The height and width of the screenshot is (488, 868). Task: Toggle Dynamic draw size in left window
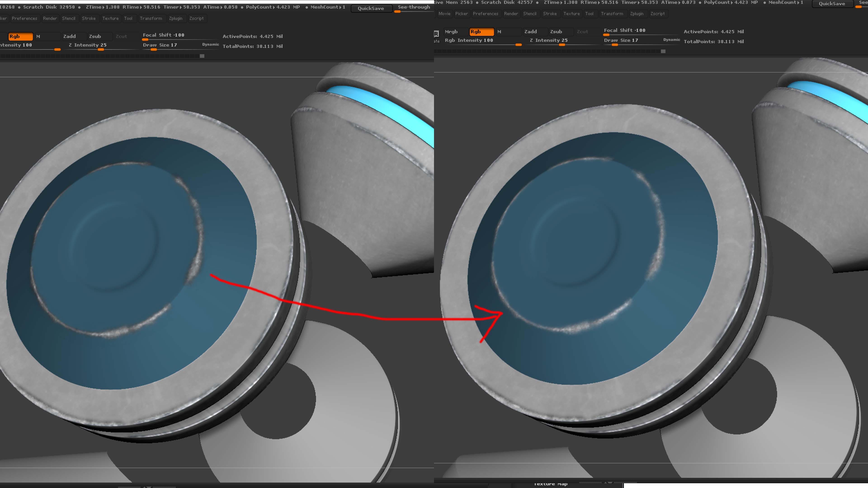click(x=211, y=45)
